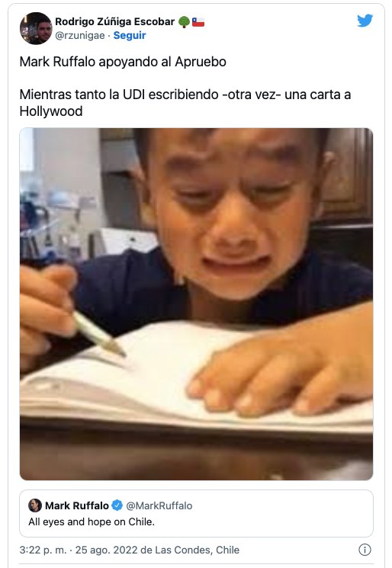
Task: Click the Seguir follow link
Action: [130, 36]
